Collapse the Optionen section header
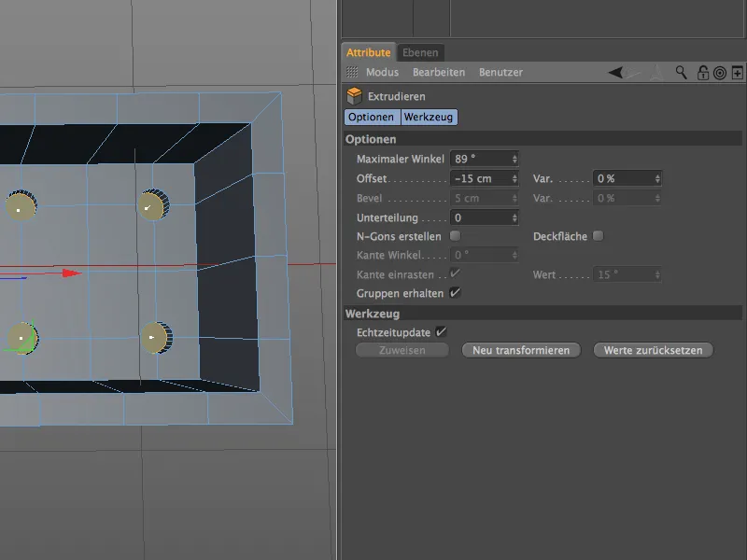The image size is (747, 560). [x=543, y=139]
